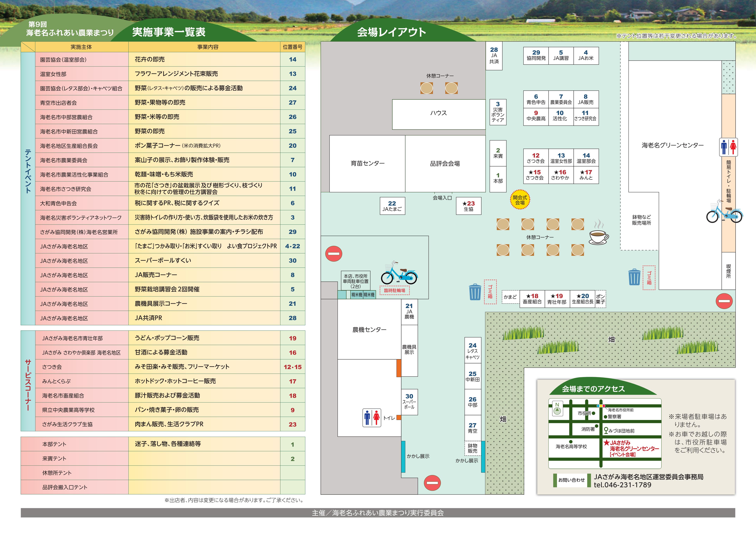Click the tel.046-231-1789 phone number
The height and width of the screenshot is (534, 756).
(623, 485)
